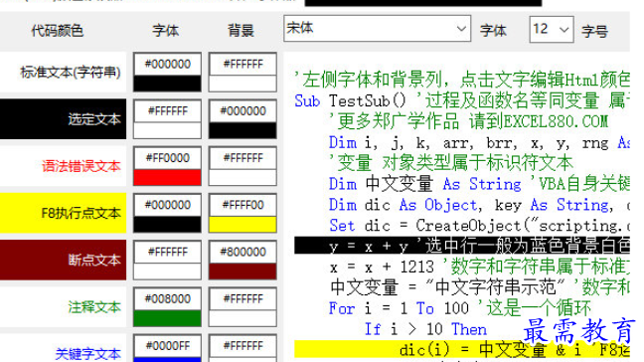The height and width of the screenshot is (362, 644).
Task: Click the 中文变量 = "中文字符串示范" line
Action: pyautogui.click(x=479, y=287)
